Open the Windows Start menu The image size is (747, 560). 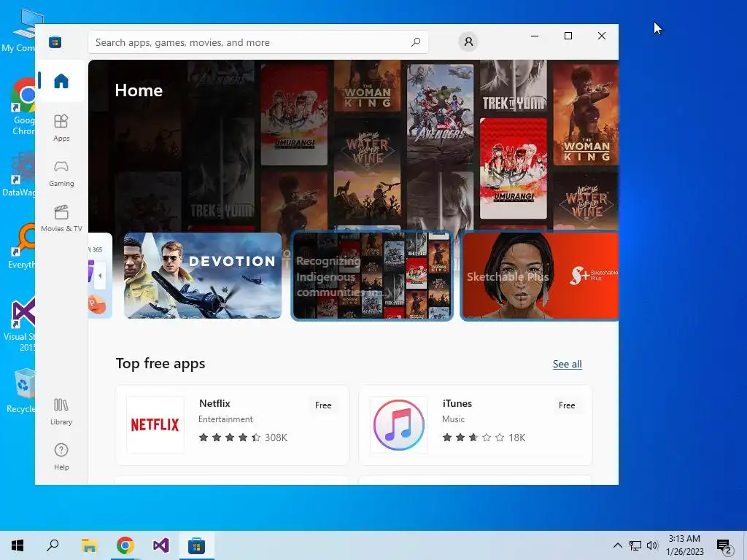coord(18,545)
